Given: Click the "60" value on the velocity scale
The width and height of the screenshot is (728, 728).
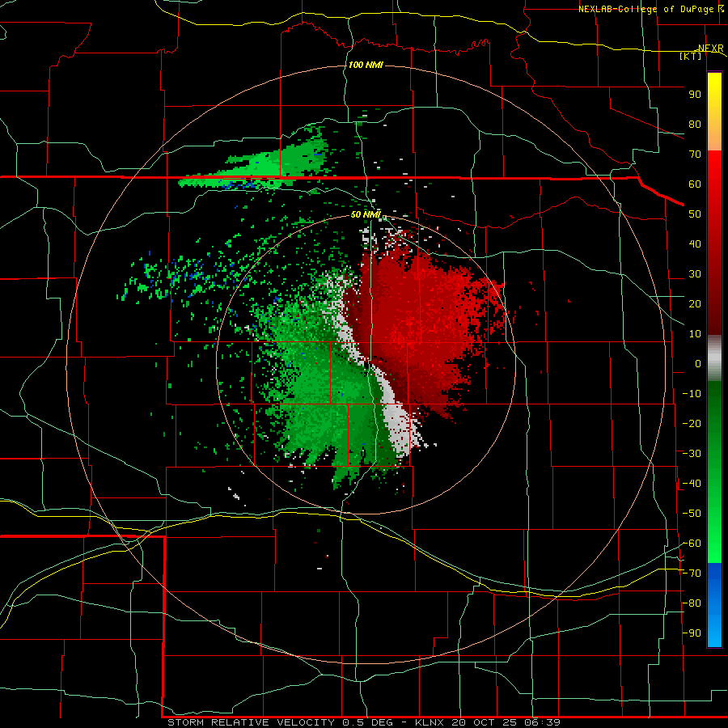Looking at the screenshot, I should point(695,184).
